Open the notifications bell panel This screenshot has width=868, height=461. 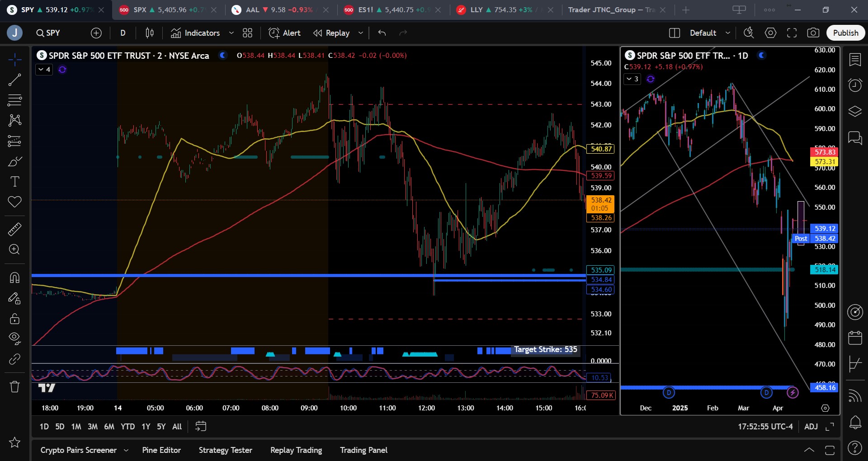(855, 423)
